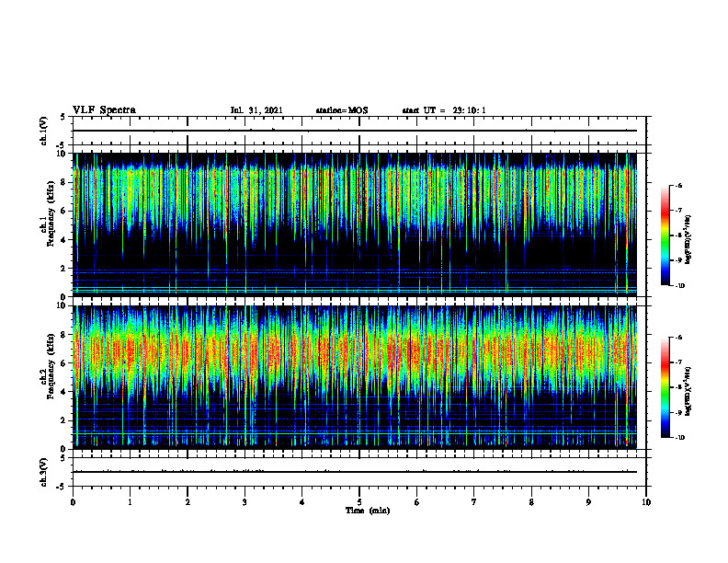Viewport: 728px width, 563px height.
Task: Click the x-axis tick label "0"
Action: point(73,502)
